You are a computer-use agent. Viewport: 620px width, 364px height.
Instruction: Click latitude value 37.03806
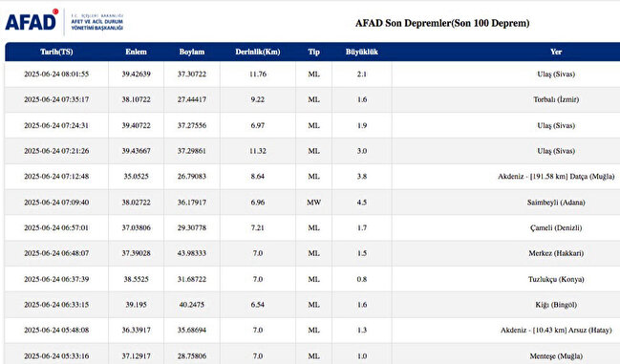point(136,227)
